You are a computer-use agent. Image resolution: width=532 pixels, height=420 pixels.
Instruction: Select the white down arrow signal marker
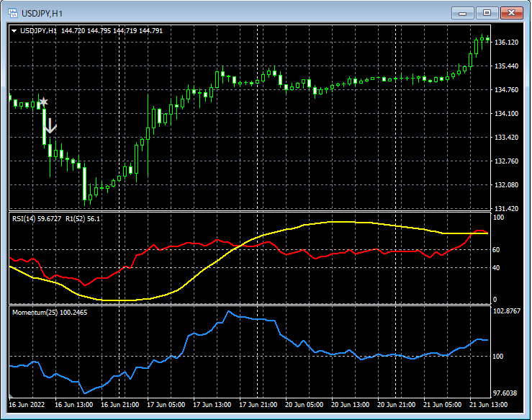(x=50, y=127)
